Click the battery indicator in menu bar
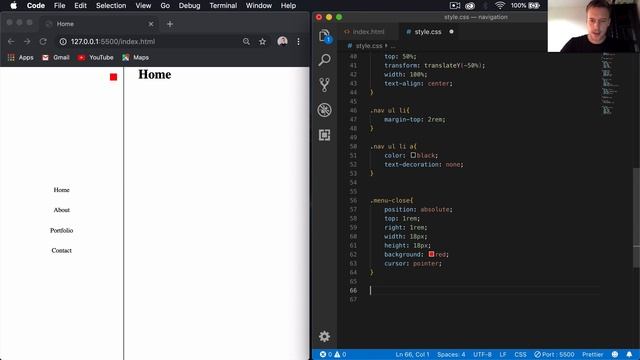 pos(526,6)
